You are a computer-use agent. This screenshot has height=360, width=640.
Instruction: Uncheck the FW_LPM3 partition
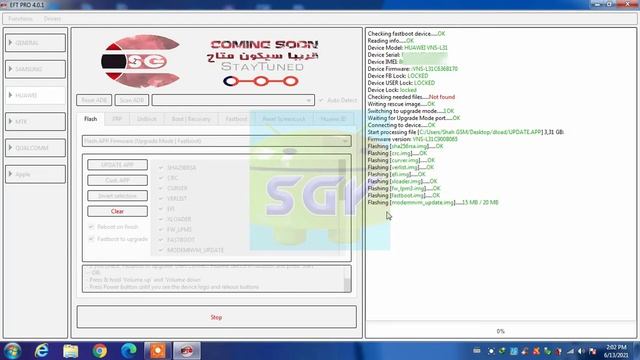[x=161, y=229]
